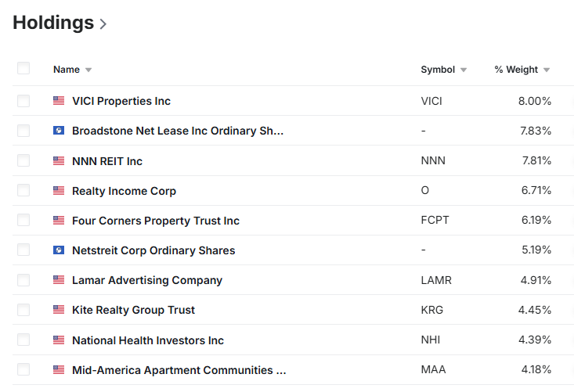The width and height of the screenshot is (574, 392).
Task: Click the flag icon beside Lamar Advertising Company
Action: [x=59, y=280]
